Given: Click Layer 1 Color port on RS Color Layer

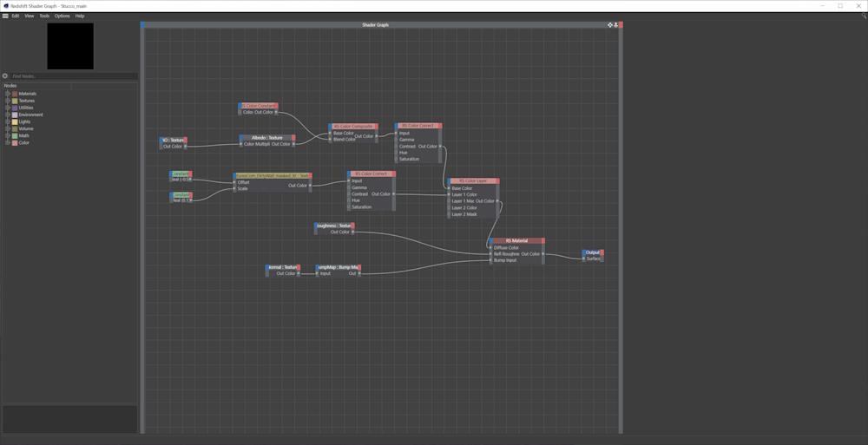Looking at the screenshot, I should point(449,195).
